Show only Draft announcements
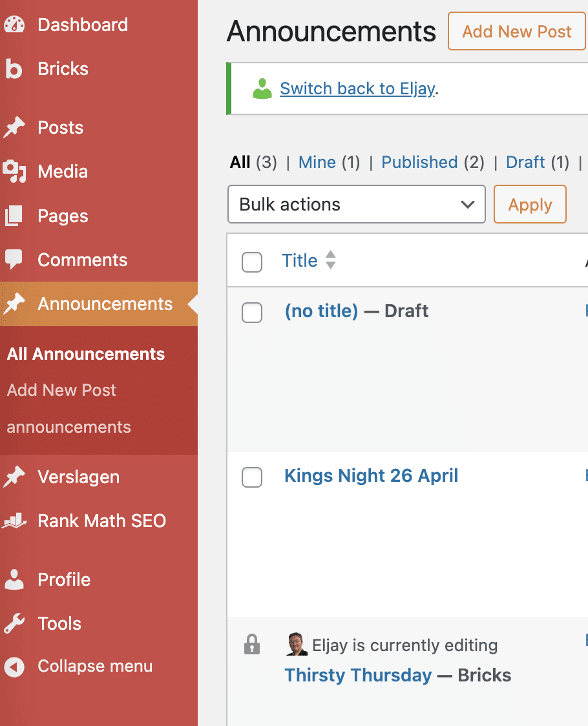The image size is (588, 726). click(x=525, y=163)
